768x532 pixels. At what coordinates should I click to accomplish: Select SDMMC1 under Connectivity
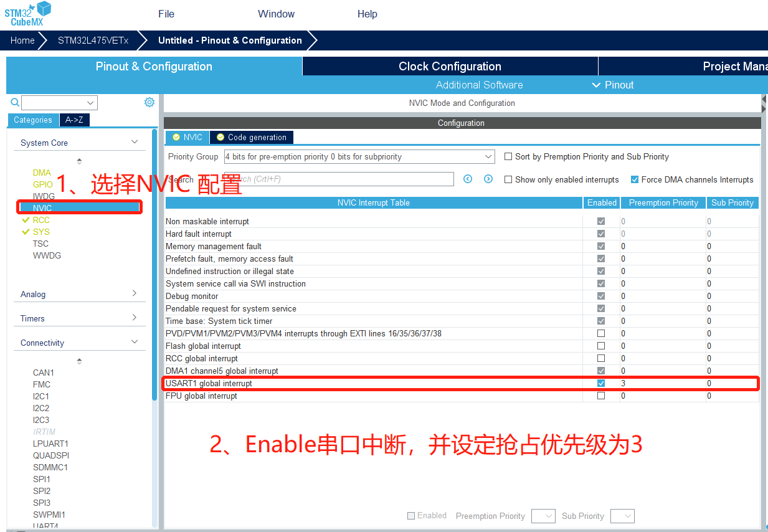click(50, 467)
